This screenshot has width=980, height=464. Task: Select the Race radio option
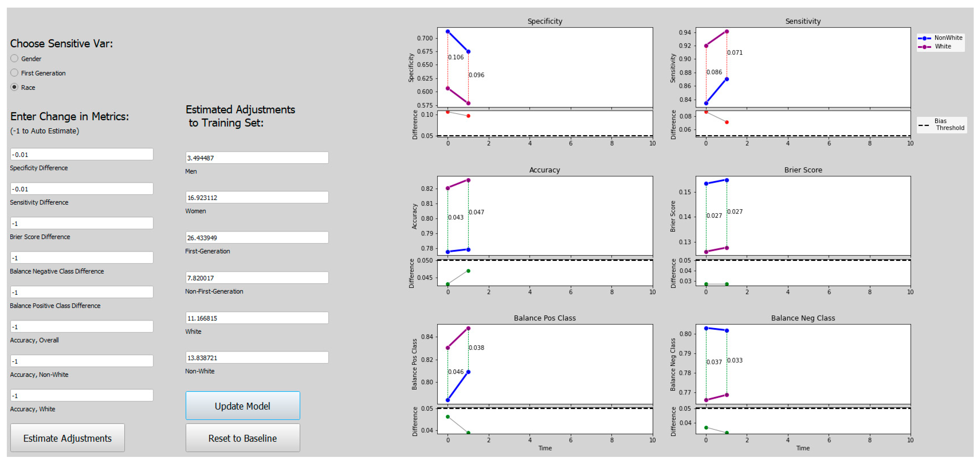(14, 87)
